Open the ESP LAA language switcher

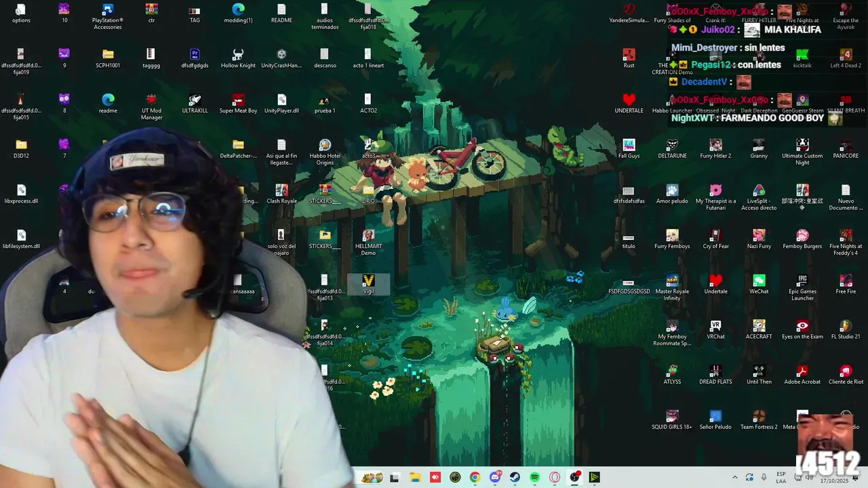coord(781,477)
